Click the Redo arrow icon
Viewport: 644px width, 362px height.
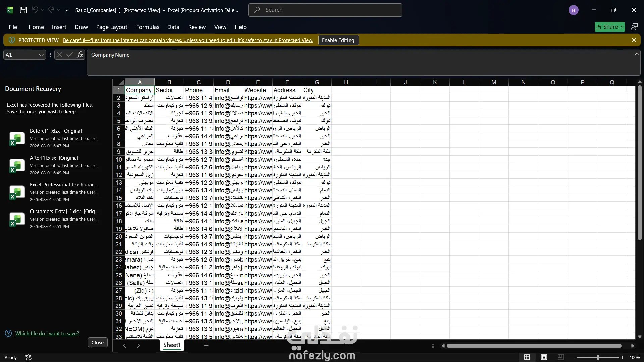point(51,10)
